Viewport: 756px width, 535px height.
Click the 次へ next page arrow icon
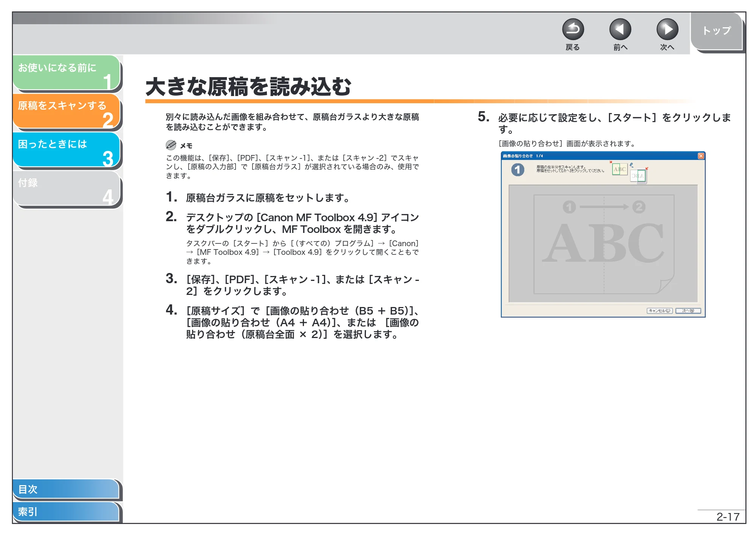point(667,29)
